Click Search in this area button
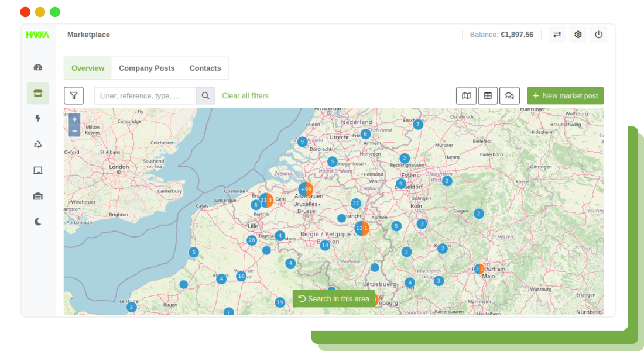The width and height of the screenshot is (644, 351). [334, 299]
